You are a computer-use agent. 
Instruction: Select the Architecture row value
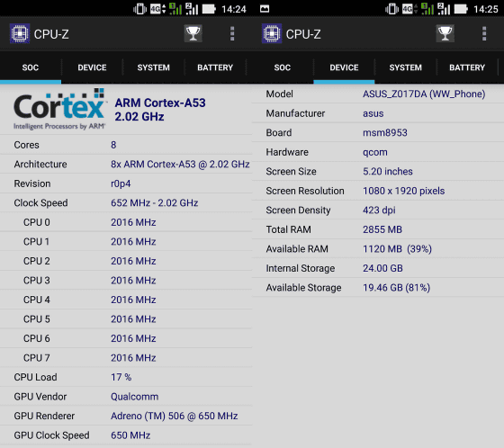tap(180, 165)
